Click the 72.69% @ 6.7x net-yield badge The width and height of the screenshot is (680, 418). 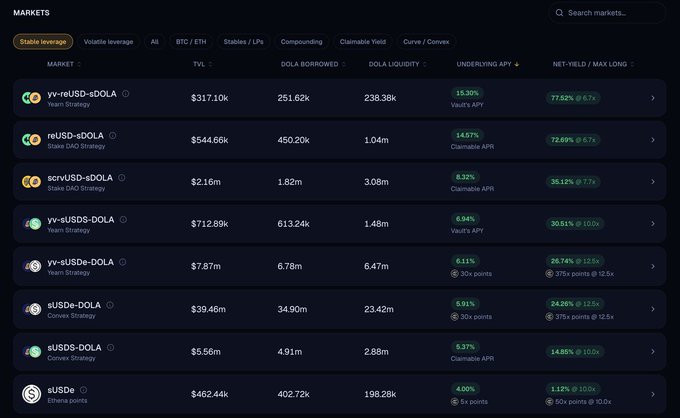(x=573, y=140)
